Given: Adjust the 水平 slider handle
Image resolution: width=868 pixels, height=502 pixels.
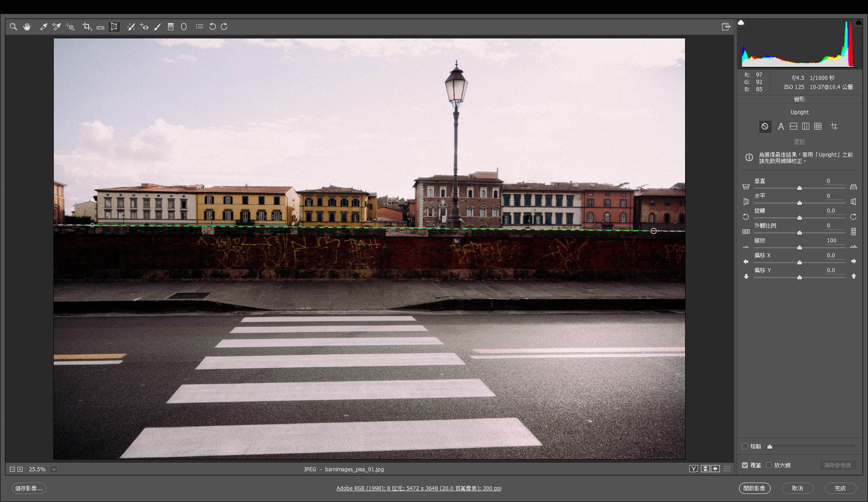Looking at the screenshot, I should tap(799, 203).
